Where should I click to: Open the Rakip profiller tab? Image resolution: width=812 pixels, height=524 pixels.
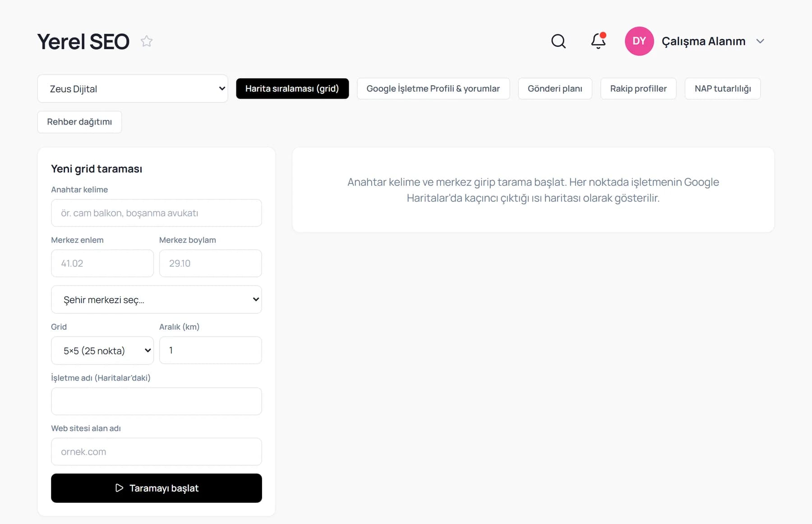pos(638,88)
